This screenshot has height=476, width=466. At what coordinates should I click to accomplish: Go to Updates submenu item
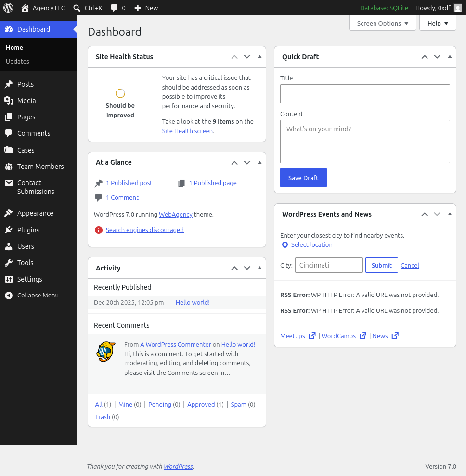point(18,61)
